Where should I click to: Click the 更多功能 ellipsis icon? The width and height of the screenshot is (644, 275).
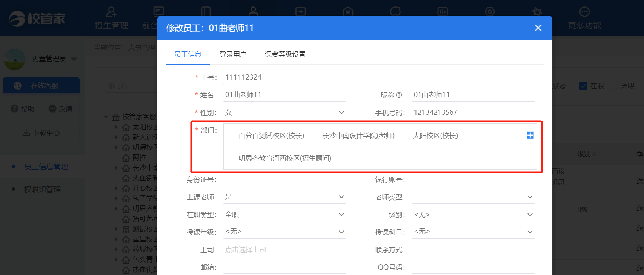[x=584, y=12]
